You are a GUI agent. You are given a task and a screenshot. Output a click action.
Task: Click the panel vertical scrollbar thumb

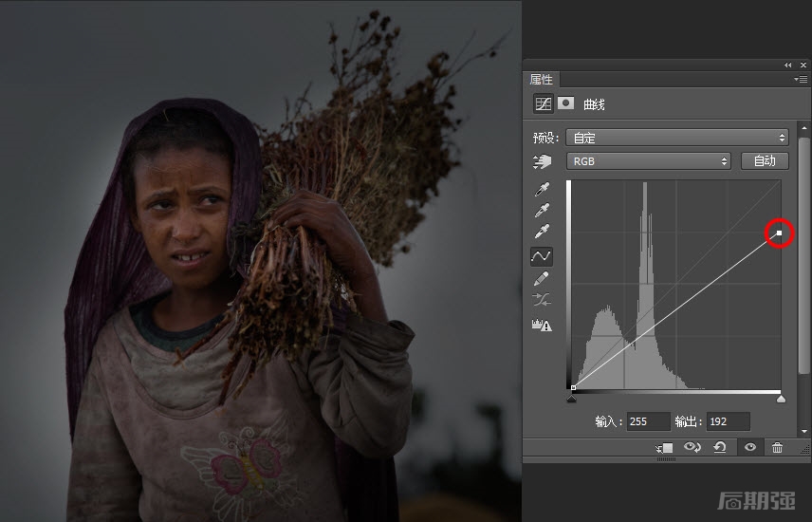click(x=803, y=255)
